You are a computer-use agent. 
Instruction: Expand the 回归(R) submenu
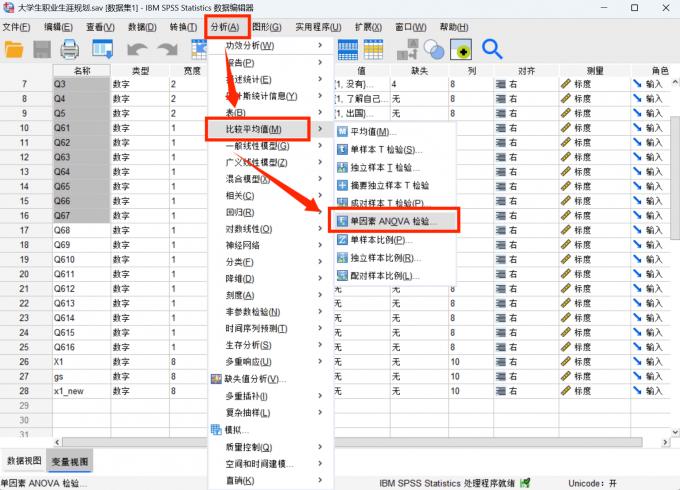click(x=320, y=212)
